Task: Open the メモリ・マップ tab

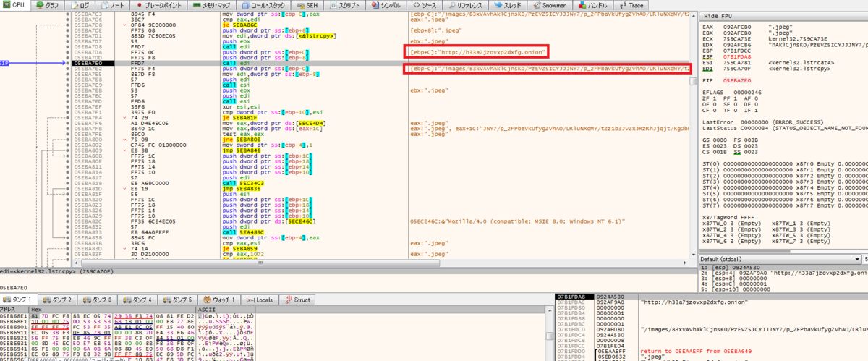Action: (213, 5)
